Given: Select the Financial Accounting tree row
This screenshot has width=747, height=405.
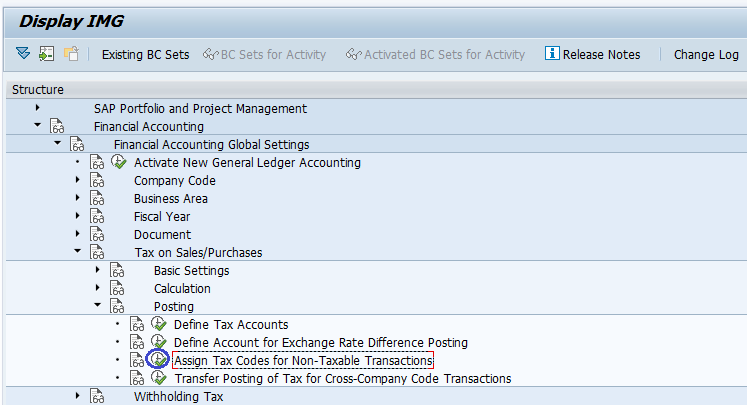Looking at the screenshot, I should click(x=149, y=127).
